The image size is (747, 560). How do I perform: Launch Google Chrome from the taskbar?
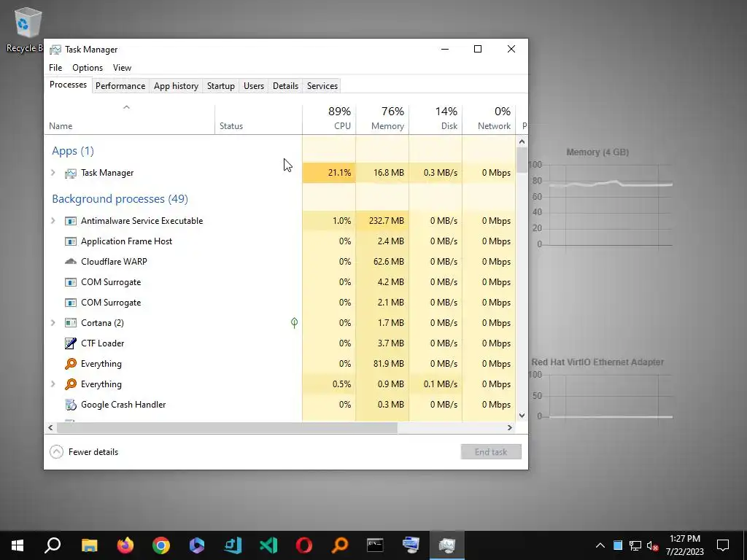(x=161, y=545)
